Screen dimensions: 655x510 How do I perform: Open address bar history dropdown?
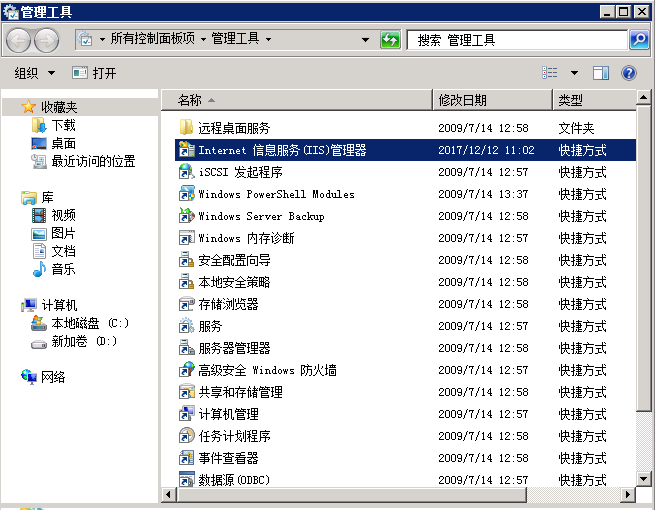coord(365,40)
